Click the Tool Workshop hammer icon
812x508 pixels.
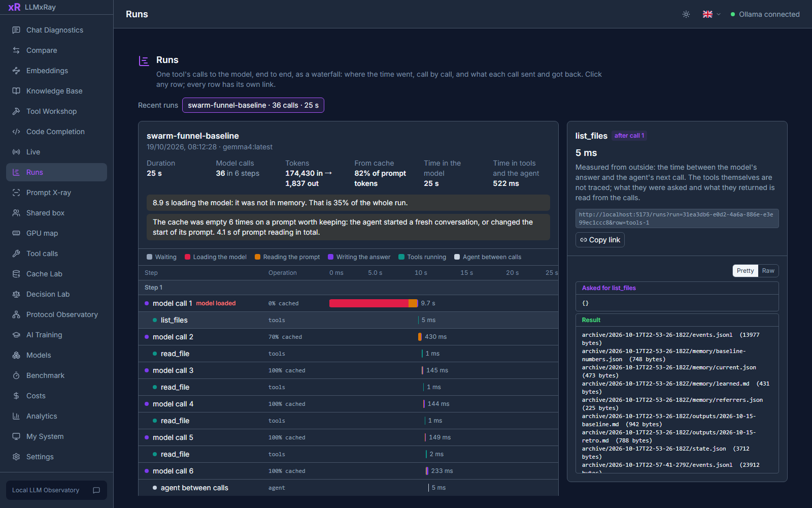click(16, 111)
